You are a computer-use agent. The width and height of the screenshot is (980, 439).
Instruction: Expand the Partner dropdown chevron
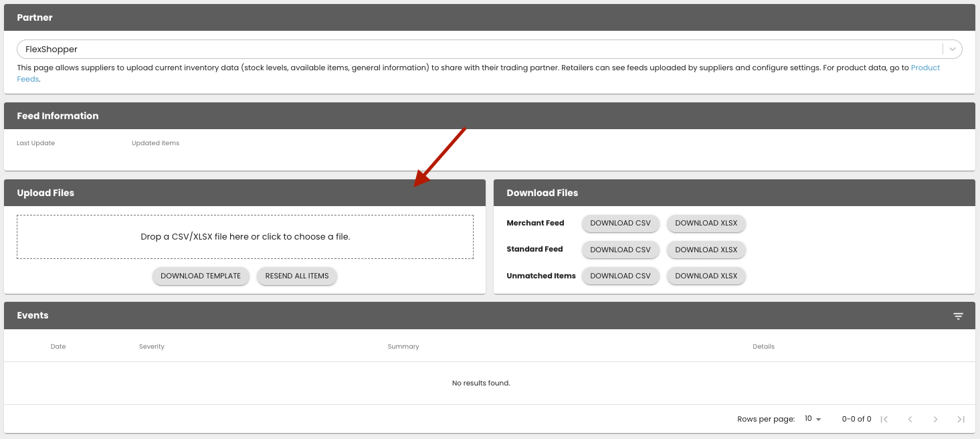(x=952, y=49)
